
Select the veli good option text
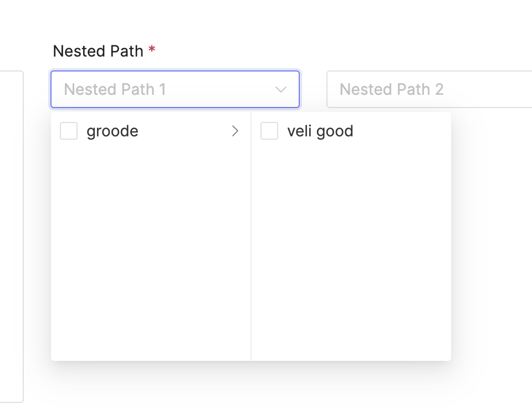[320, 131]
